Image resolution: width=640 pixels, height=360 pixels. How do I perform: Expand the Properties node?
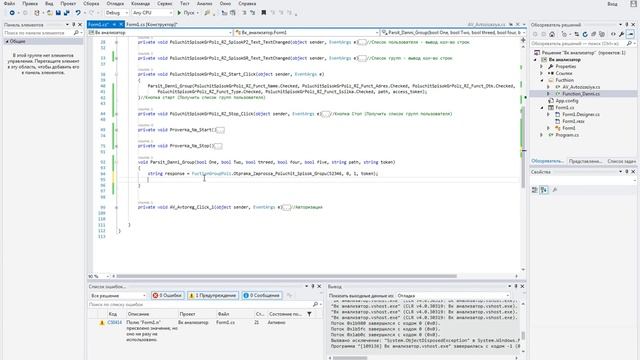pos(542,66)
